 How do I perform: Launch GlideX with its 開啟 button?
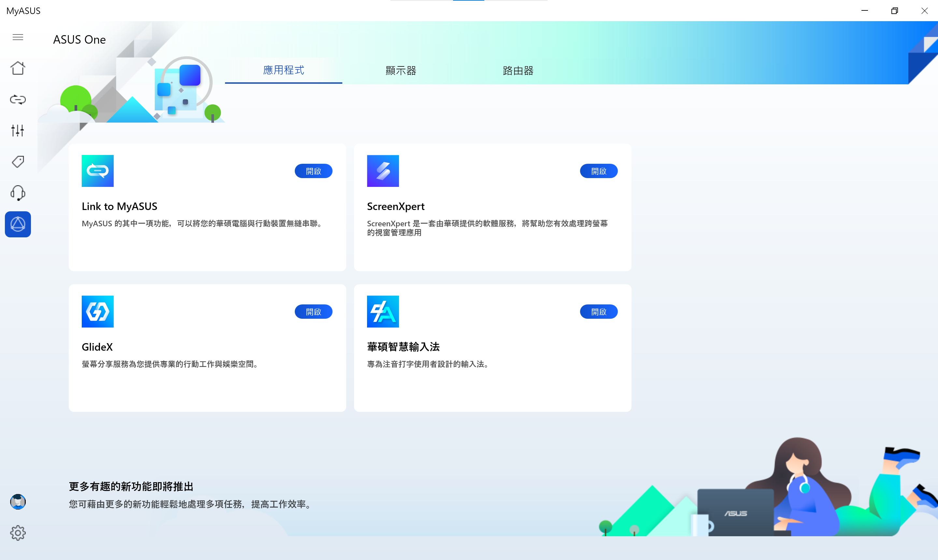(x=313, y=312)
